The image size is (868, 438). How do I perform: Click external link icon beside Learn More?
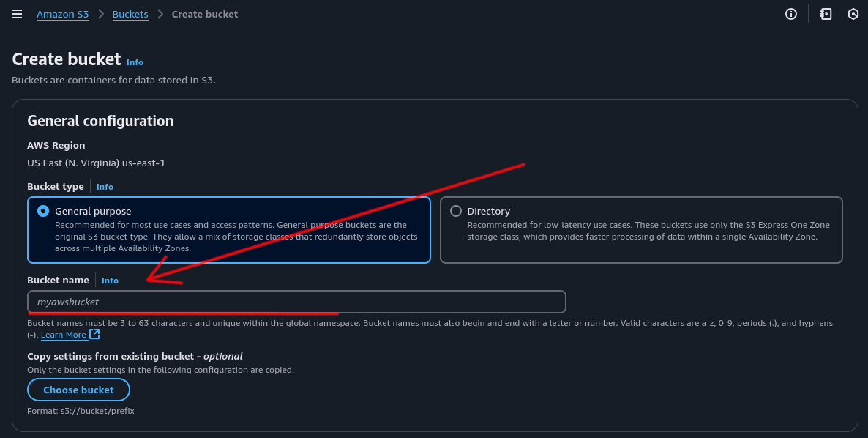click(x=94, y=334)
